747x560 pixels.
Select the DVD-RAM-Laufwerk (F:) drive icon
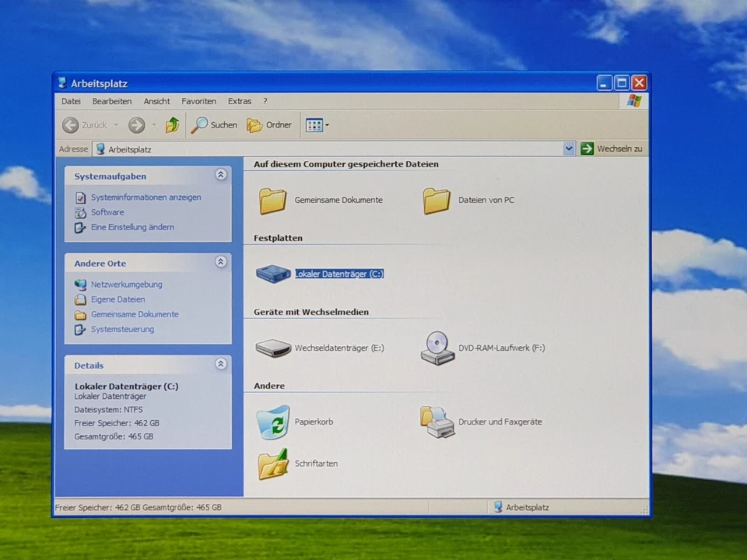pos(437,348)
